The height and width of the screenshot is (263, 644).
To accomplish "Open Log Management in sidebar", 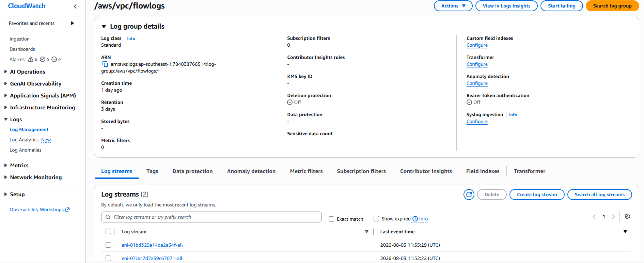I will tap(29, 129).
